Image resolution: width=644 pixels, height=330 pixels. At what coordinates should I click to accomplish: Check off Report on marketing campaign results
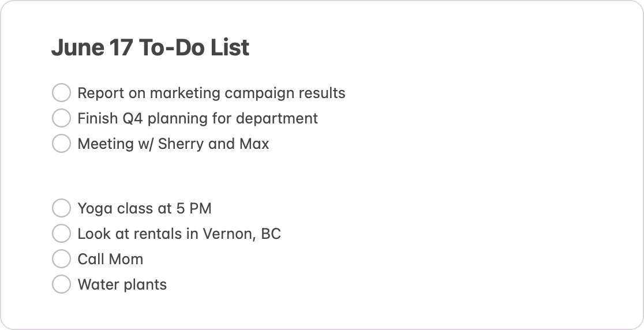pyautogui.click(x=61, y=93)
